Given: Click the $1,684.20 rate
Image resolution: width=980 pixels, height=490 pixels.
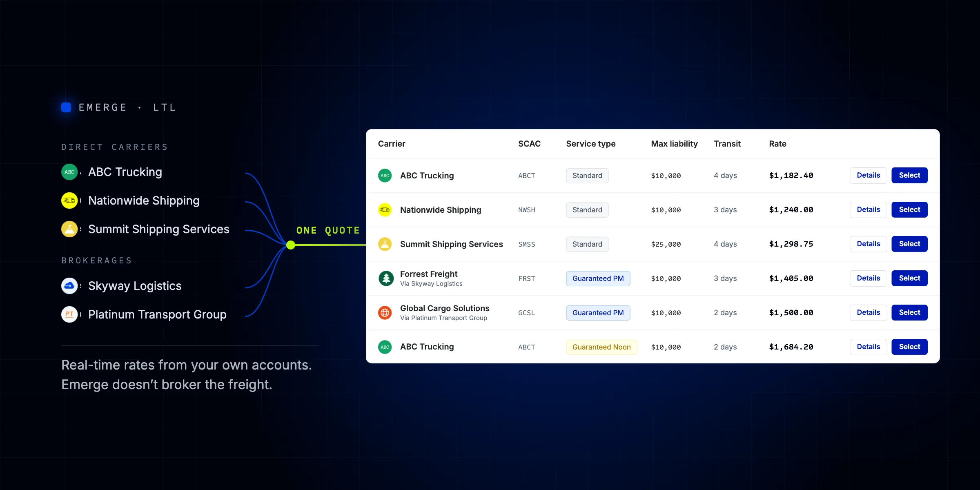Looking at the screenshot, I should pos(791,347).
